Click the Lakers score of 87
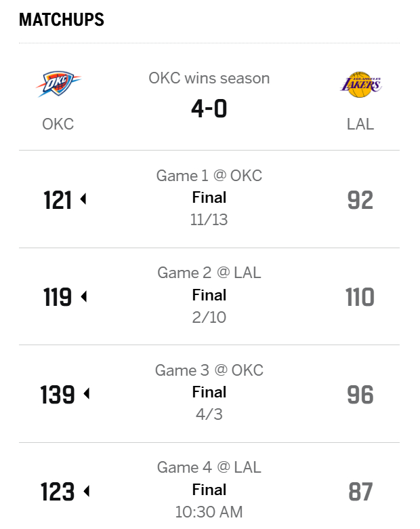The image size is (420, 529). click(x=360, y=492)
